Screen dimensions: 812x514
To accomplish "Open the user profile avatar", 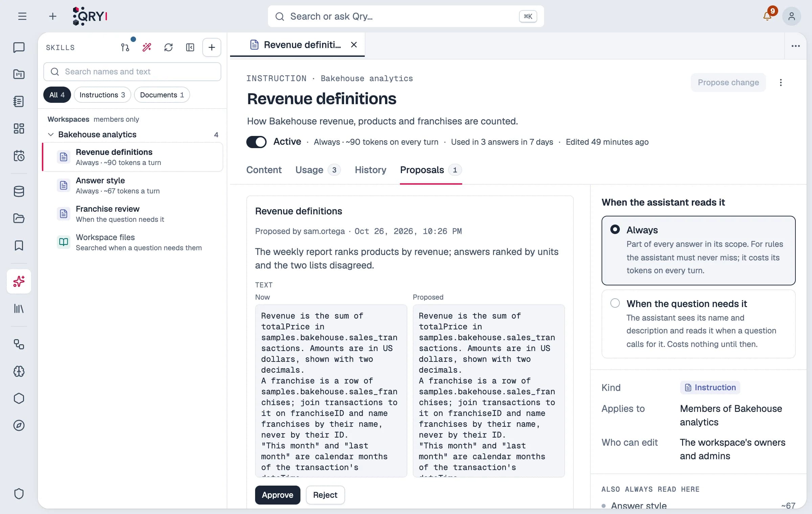I will [791, 16].
